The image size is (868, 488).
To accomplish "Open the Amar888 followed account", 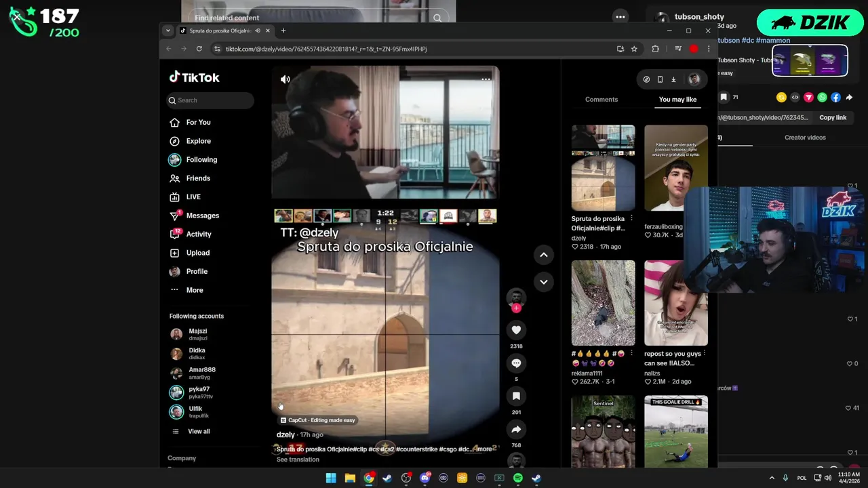I will coord(194,373).
